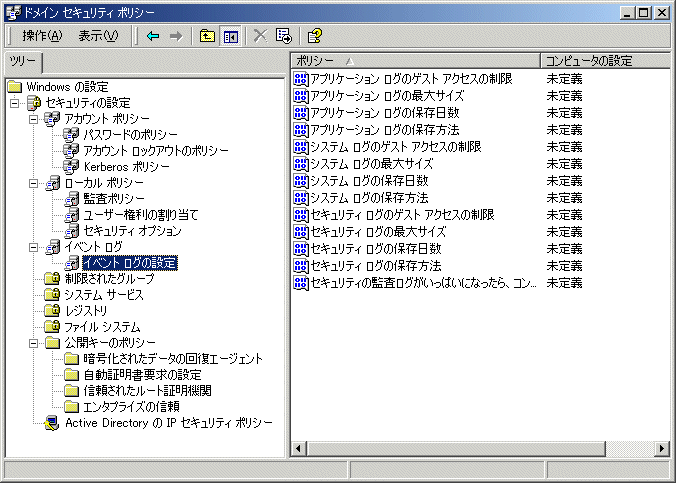
Task: Select システム ログのゲスト アクセスの制限 policy
Action: pos(396,147)
